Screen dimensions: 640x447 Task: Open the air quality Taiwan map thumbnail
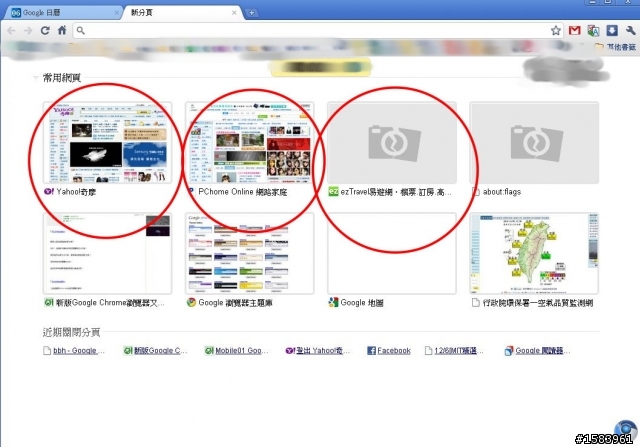click(534, 253)
